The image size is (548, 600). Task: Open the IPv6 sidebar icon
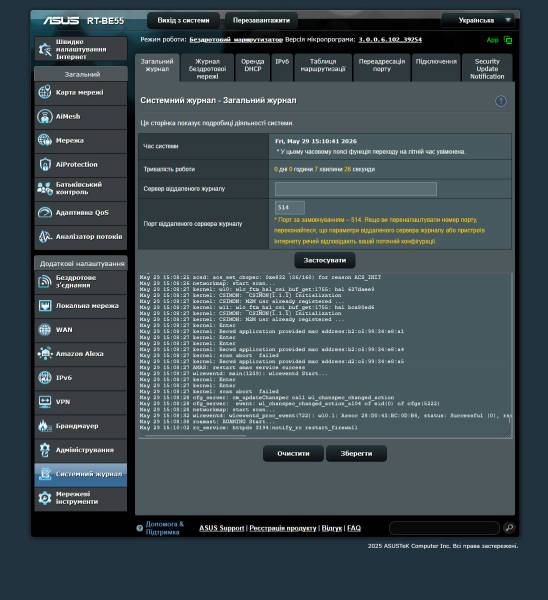pos(45,378)
